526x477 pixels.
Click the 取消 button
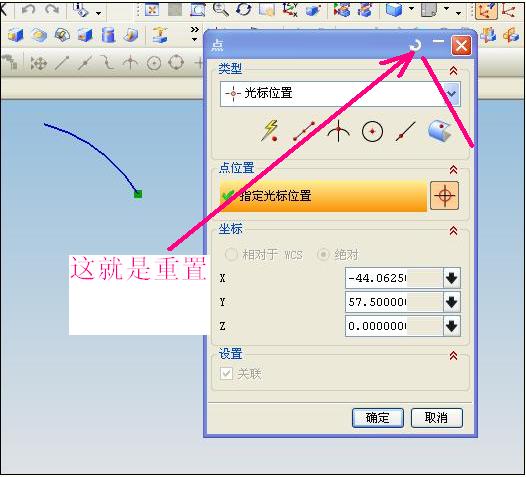coord(437,418)
